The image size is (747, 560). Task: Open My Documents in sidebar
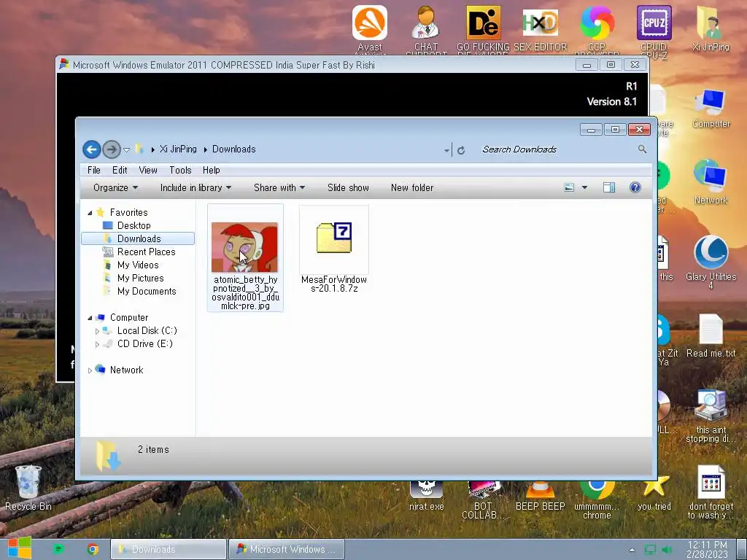pos(147,292)
